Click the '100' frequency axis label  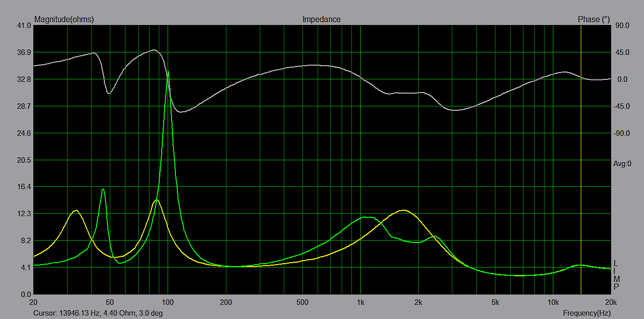click(x=168, y=302)
